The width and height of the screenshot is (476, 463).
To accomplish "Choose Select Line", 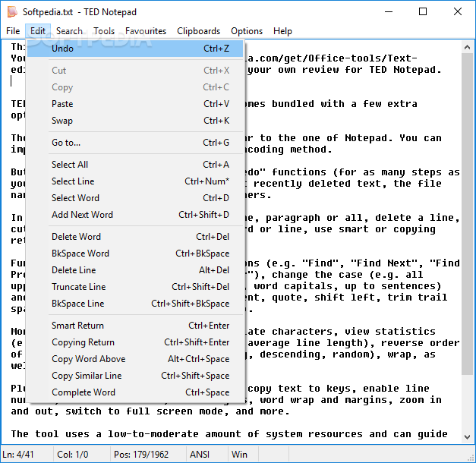I will click(135, 181).
